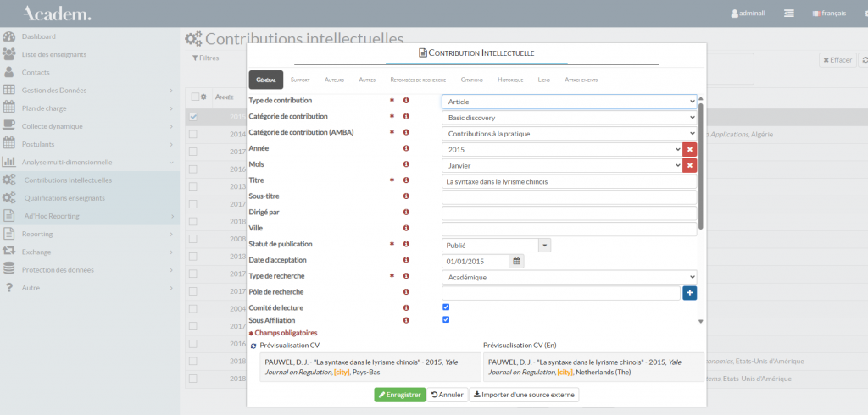Click the info icon next to Titre
Image resolution: width=868 pixels, height=415 pixels.
tap(406, 181)
